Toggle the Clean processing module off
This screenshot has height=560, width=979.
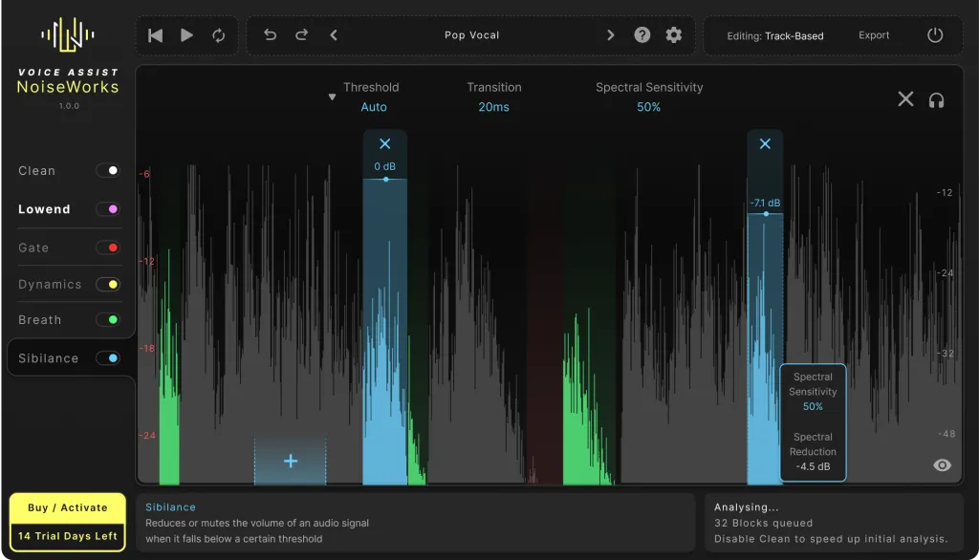coord(110,170)
